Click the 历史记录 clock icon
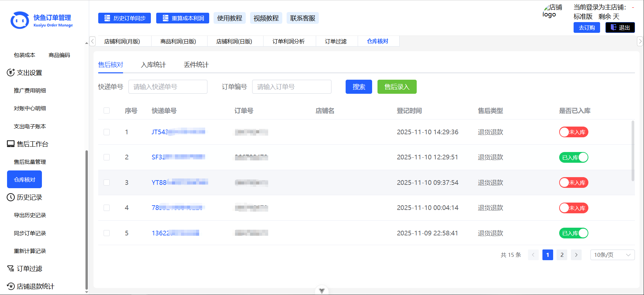Screen dimensions: 644x295 tap(11, 198)
